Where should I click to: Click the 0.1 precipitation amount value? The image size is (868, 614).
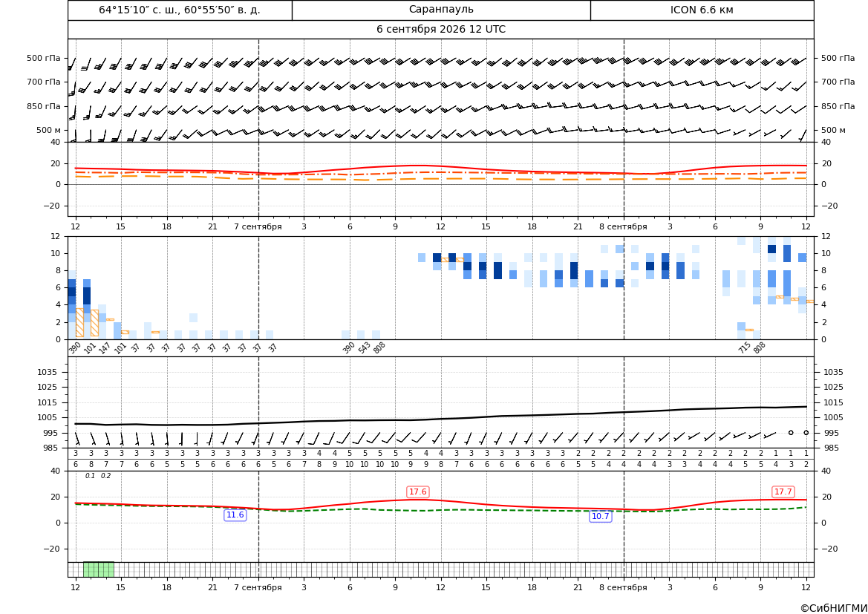coord(90,476)
